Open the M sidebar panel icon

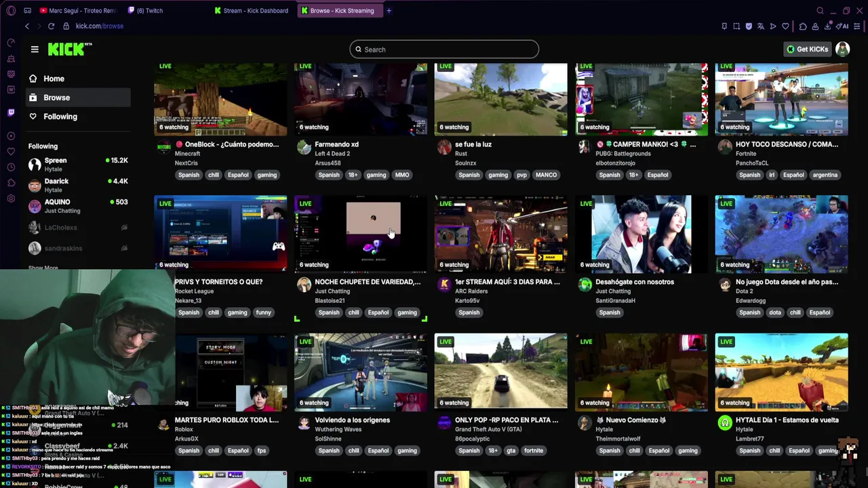coord(11,89)
